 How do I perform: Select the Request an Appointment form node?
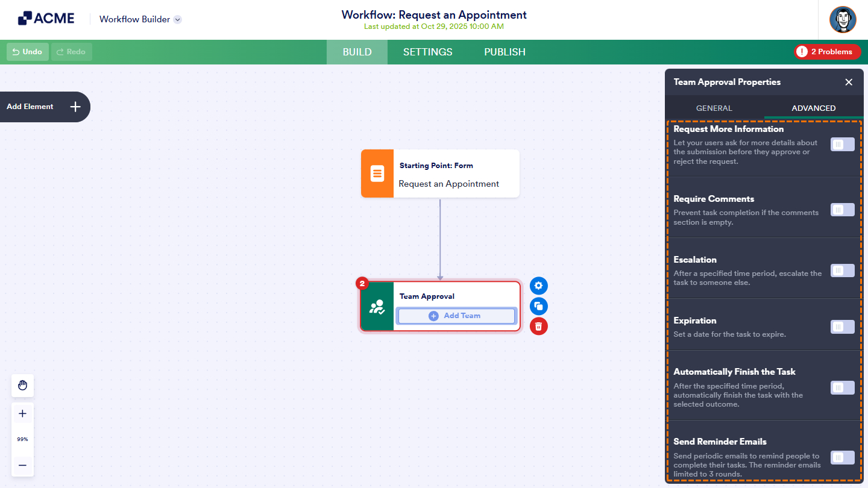440,174
